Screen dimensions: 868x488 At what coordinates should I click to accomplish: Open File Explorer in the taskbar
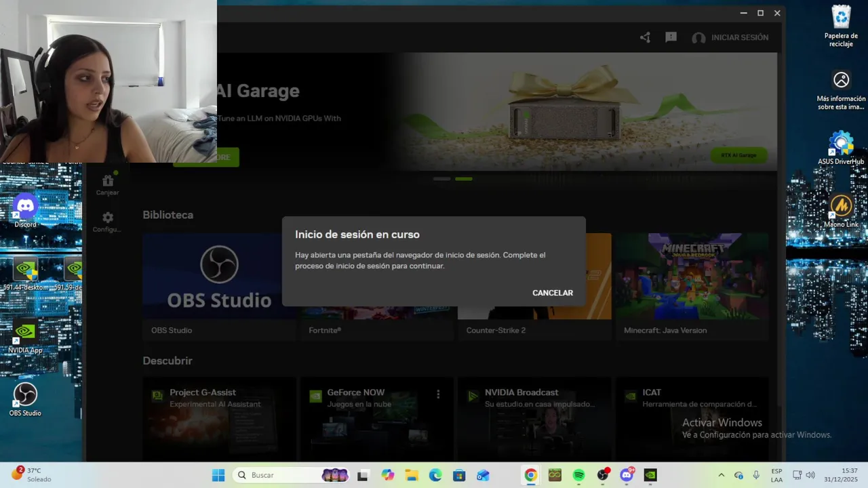(411, 475)
